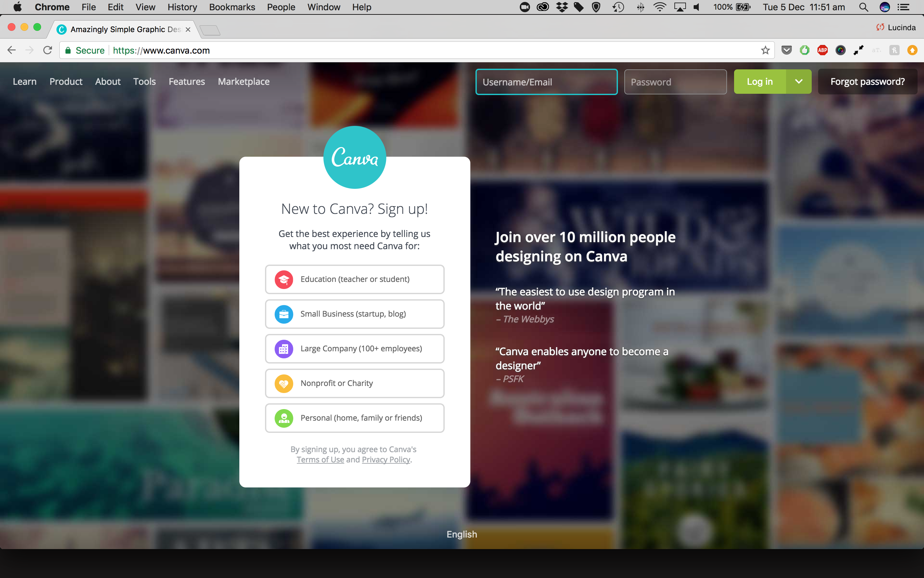Click the Personal person icon

tap(284, 418)
